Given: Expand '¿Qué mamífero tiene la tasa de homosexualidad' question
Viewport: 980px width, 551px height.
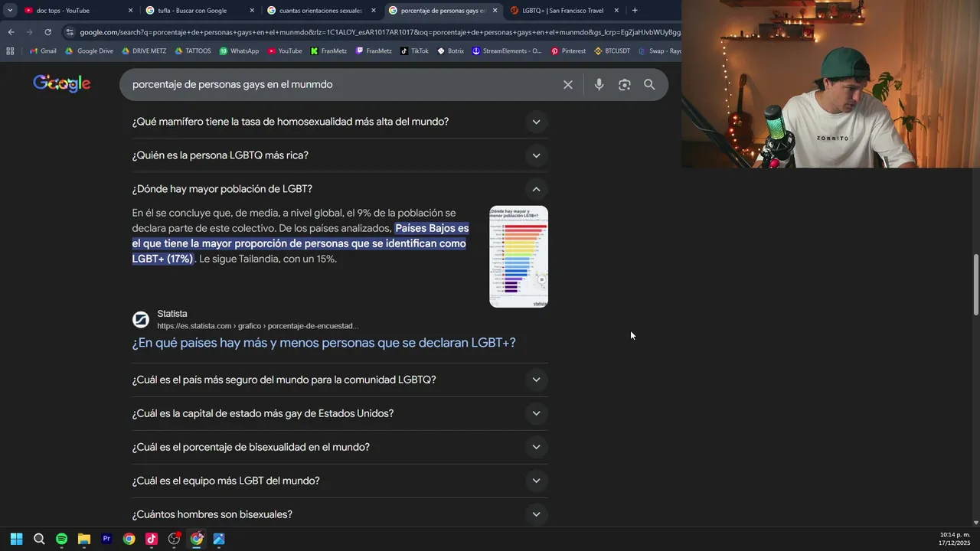Looking at the screenshot, I should (x=340, y=122).
